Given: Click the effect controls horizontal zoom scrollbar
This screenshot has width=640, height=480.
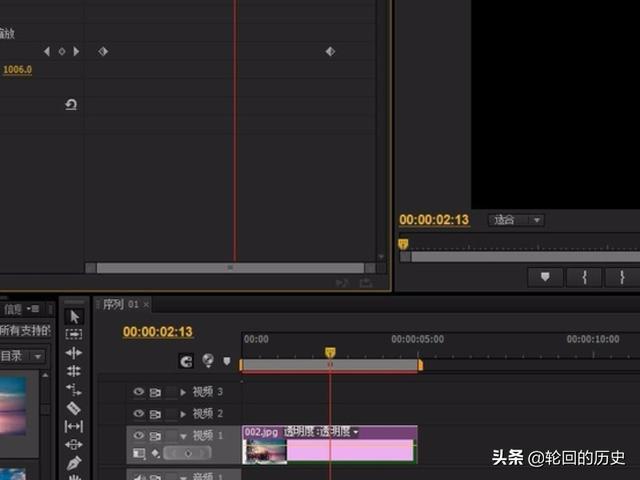Looking at the screenshot, I should click(230, 268).
